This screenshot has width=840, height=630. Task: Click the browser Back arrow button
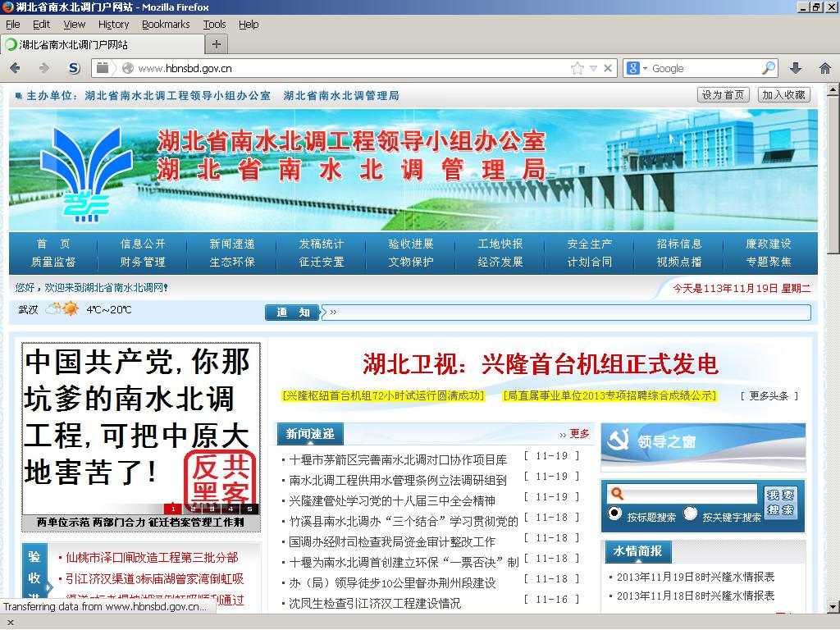(x=16, y=68)
